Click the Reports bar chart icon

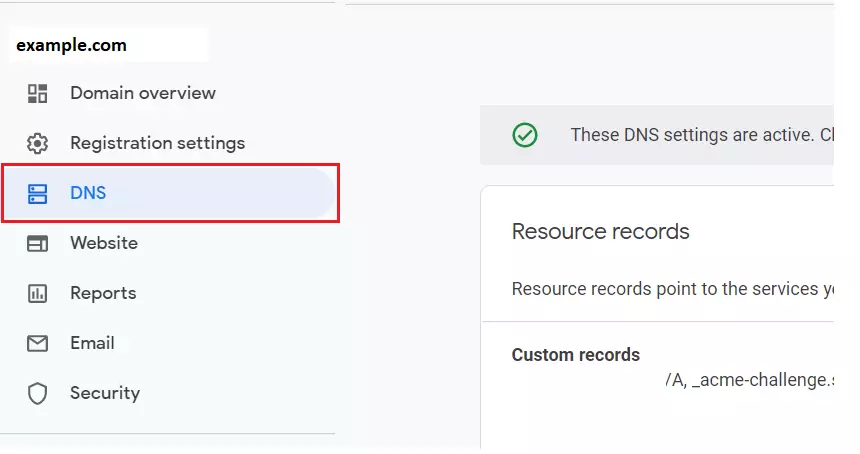pos(37,293)
